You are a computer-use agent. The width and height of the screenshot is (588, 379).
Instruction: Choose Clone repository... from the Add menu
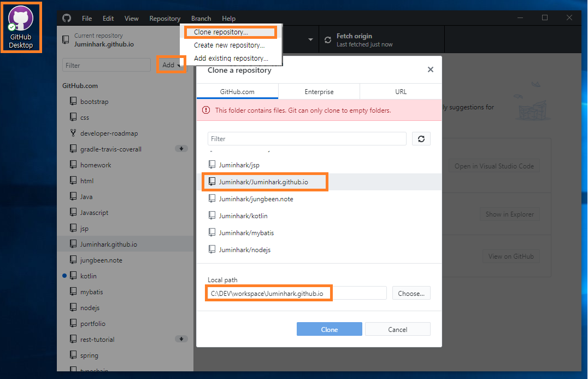click(231, 32)
